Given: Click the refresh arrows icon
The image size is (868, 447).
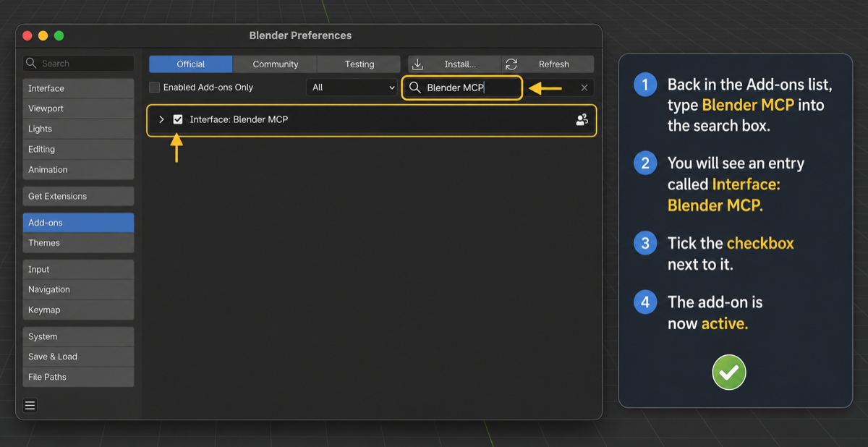Looking at the screenshot, I should (511, 64).
